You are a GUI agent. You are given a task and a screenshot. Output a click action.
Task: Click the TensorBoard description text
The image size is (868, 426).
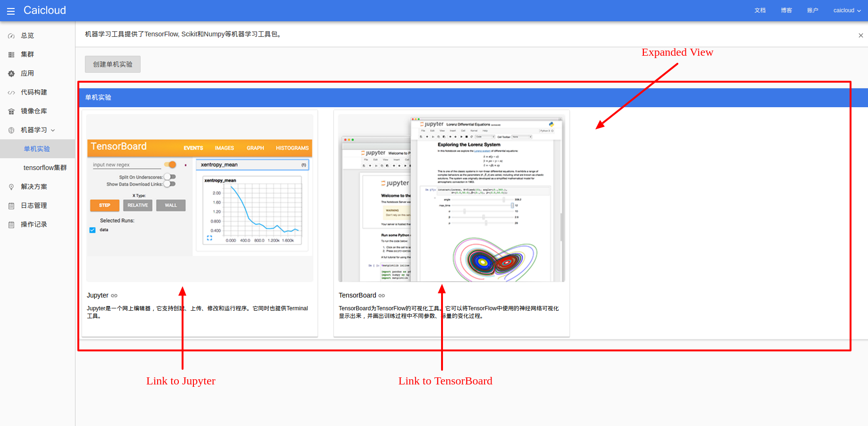pyautogui.click(x=449, y=312)
